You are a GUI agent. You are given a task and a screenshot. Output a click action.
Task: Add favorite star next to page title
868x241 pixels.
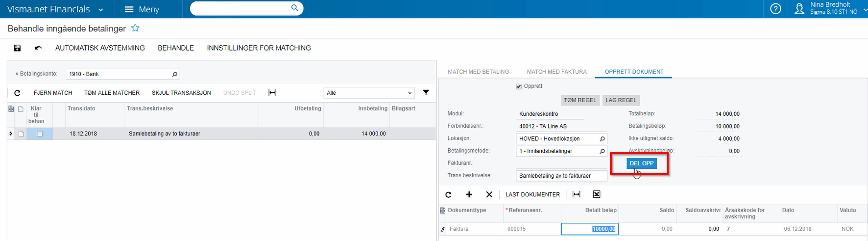click(135, 28)
